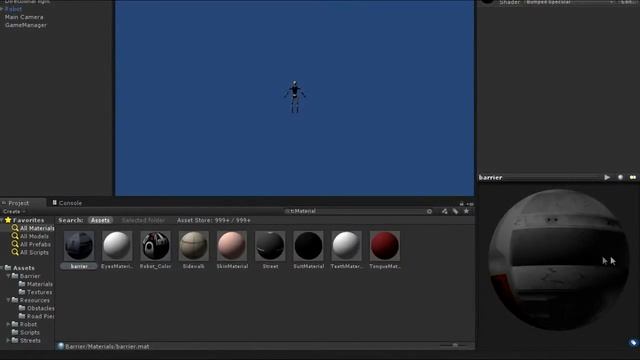
Task: Expand the Robot object in Hierarchy
Action: point(2,9)
